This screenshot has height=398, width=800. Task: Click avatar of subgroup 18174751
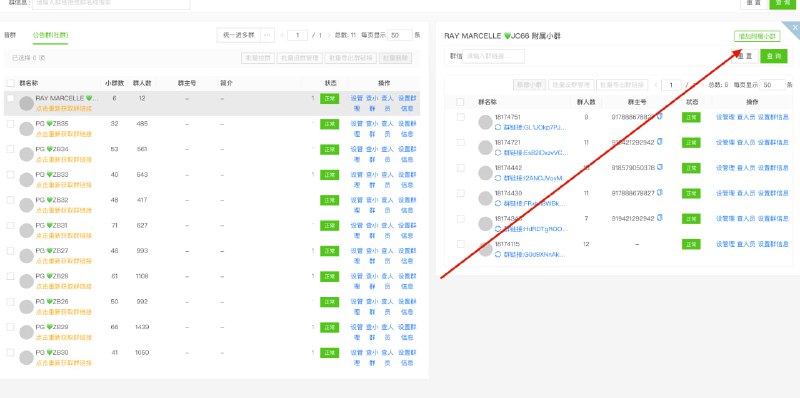click(x=486, y=122)
